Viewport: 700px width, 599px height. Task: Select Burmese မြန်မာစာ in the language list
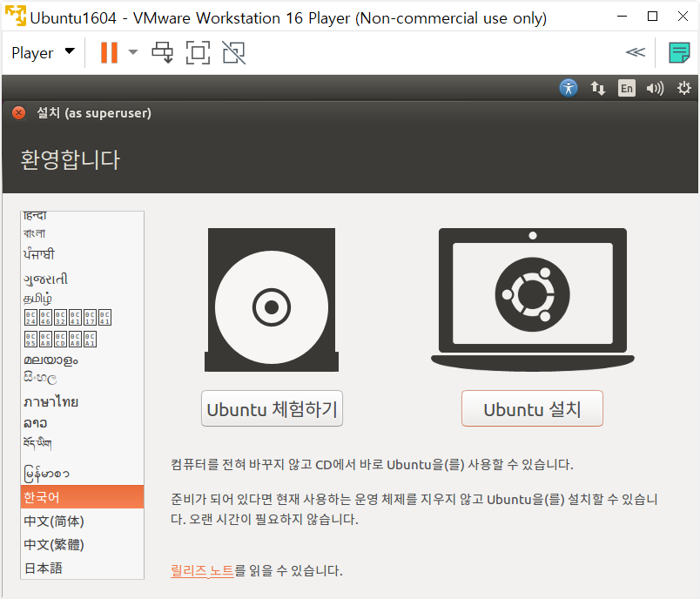tap(82, 473)
